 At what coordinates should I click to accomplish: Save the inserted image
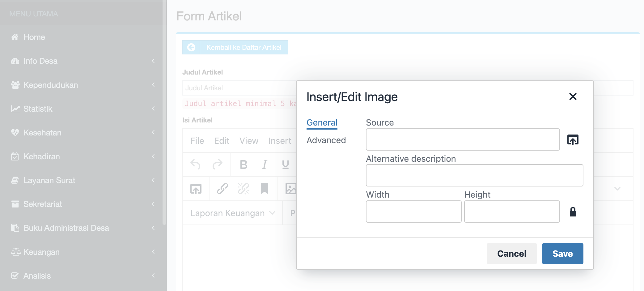[x=562, y=253]
